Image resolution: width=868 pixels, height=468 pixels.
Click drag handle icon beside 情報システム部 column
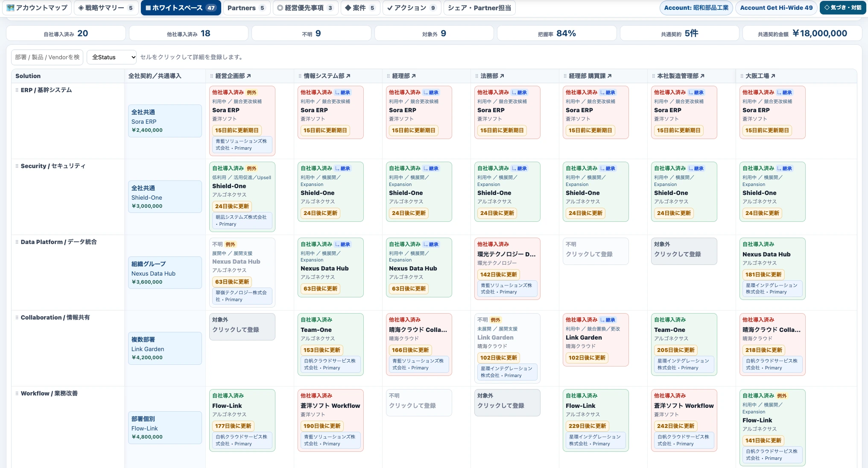[x=300, y=76]
